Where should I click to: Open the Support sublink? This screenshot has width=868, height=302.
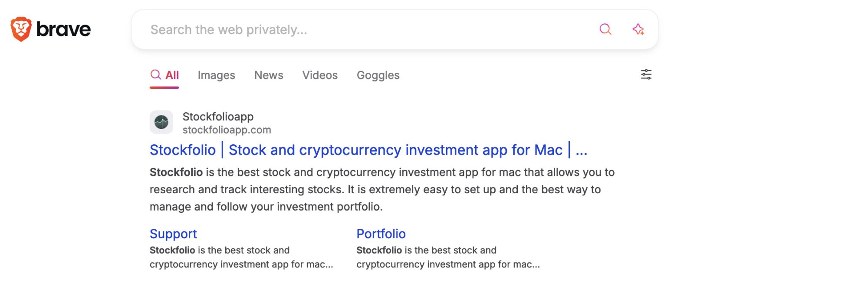pos(173,234)
